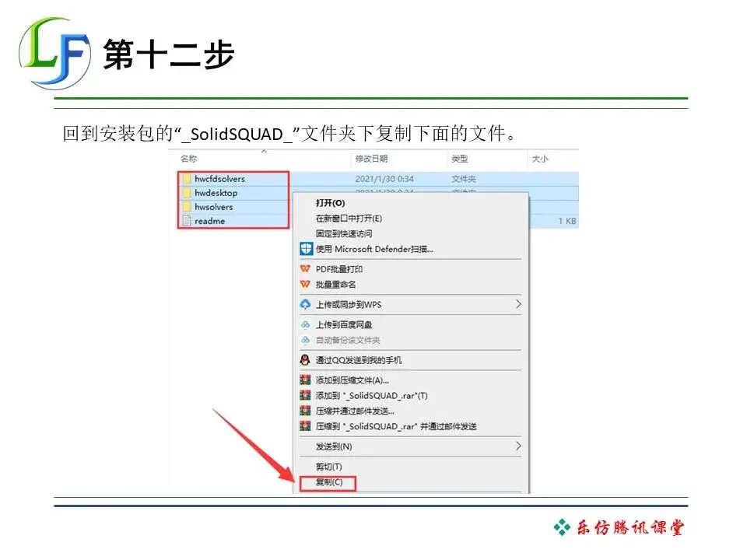Sort by the 大小 column header

[x=540, y=159]
